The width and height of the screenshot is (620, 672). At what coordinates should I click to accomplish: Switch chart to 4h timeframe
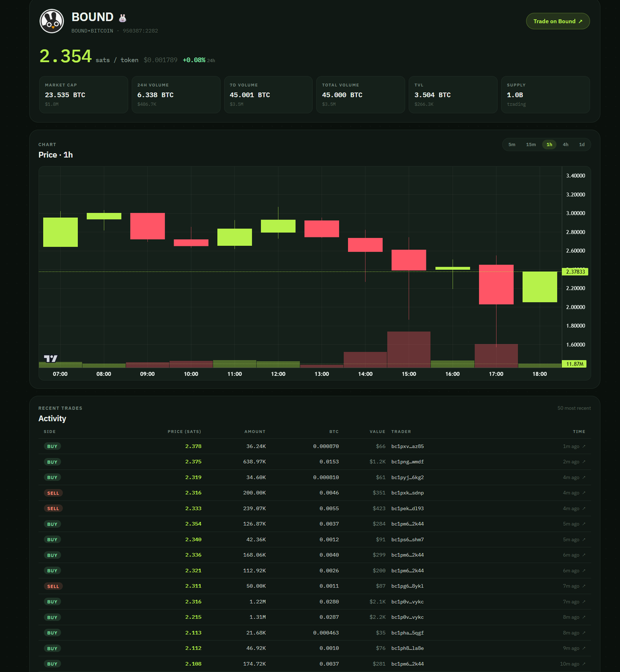click(566, 144)
